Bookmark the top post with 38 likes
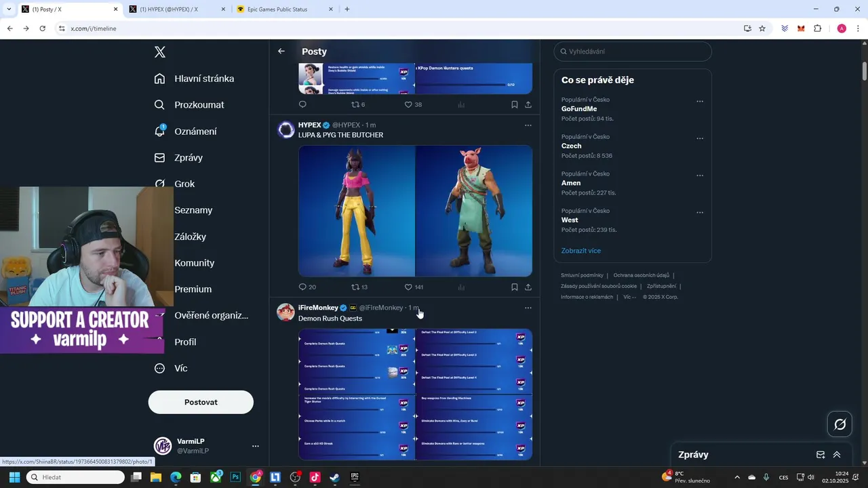The width and height of the screenshot is (868, 488). (515, 104)
